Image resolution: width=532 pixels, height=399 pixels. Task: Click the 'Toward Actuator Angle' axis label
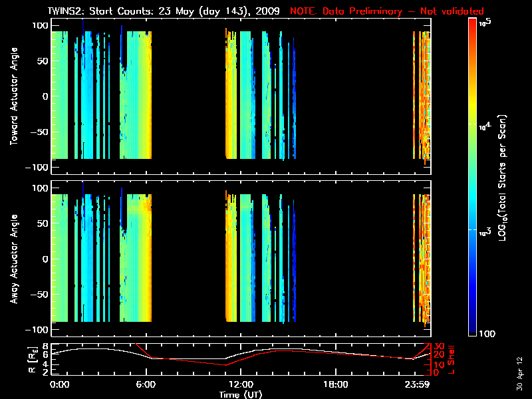pos(13,97)
